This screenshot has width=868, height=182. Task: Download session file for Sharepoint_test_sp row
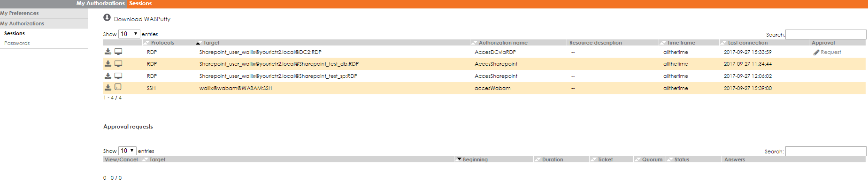pos(108,76)
